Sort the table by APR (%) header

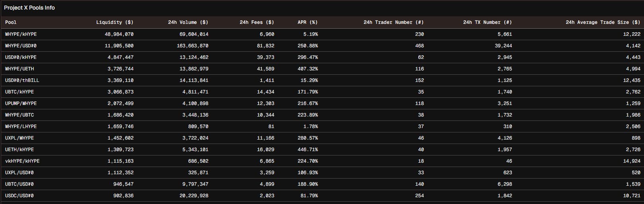pos(307,22)
